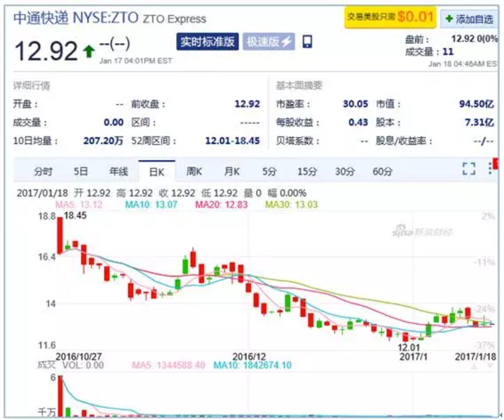Click the 成交量 value 11
The image size is (504, 420).
(448, 51)
